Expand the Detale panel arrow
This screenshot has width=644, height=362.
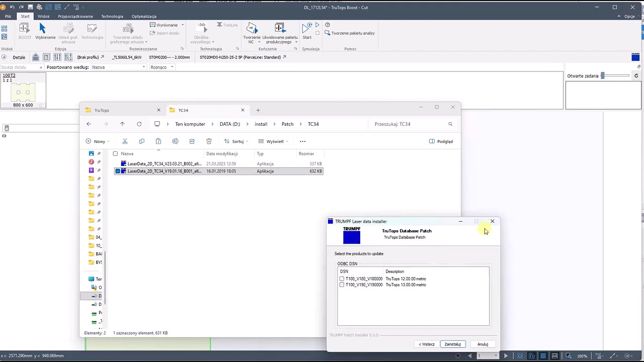point(4,57)
